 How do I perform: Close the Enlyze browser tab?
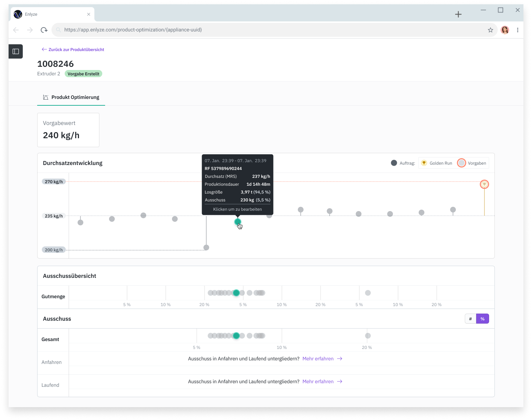point(89,14)
